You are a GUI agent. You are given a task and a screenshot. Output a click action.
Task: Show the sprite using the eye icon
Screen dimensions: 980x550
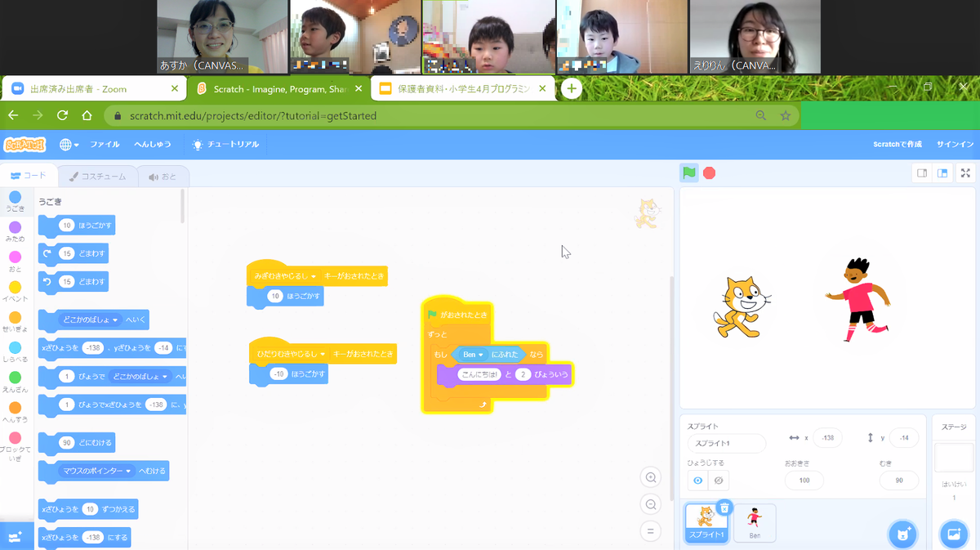(x=698, y=481)
